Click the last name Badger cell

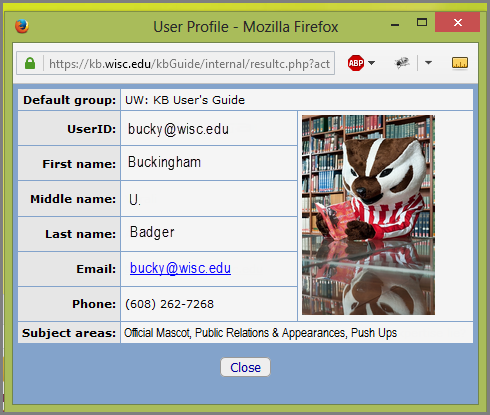pyautogui.click(x=209, y=234)
